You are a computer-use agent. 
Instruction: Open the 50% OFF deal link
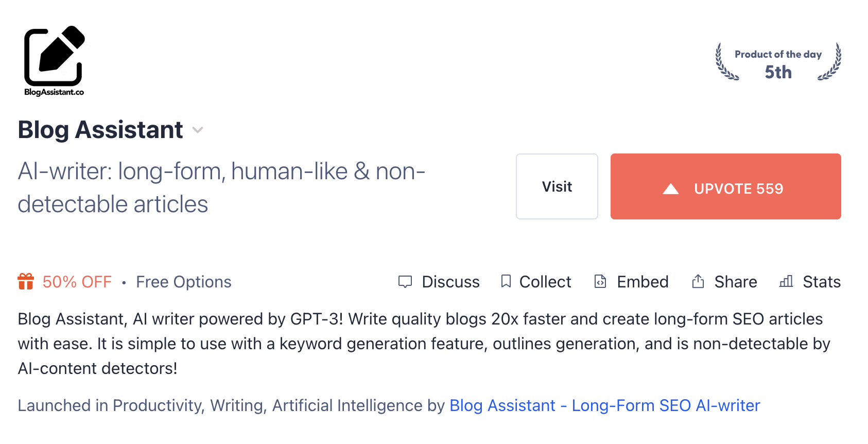(x=77, y=282)
